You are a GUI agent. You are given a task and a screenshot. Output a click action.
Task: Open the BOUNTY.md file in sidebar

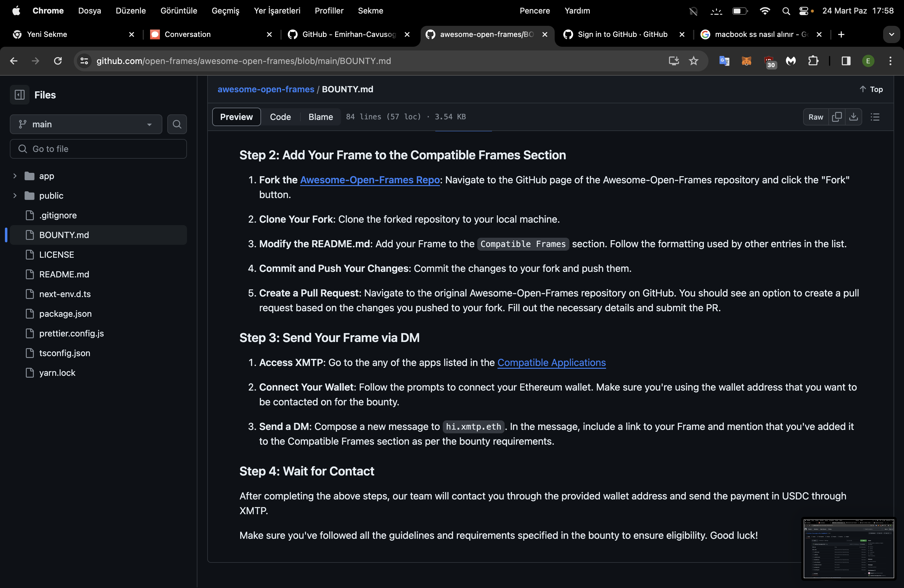click(64, 235)
